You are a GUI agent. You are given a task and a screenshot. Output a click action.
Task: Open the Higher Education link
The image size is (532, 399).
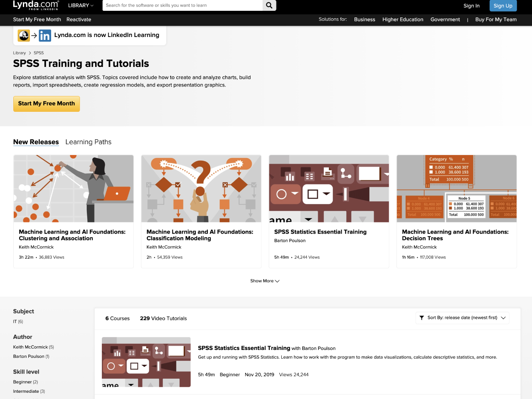403,20
